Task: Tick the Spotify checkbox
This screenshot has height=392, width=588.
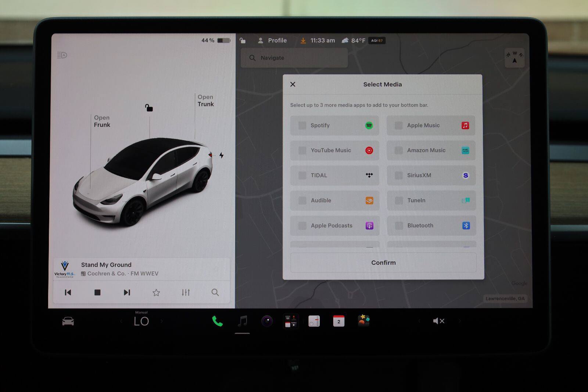Action: click(302, 125)
